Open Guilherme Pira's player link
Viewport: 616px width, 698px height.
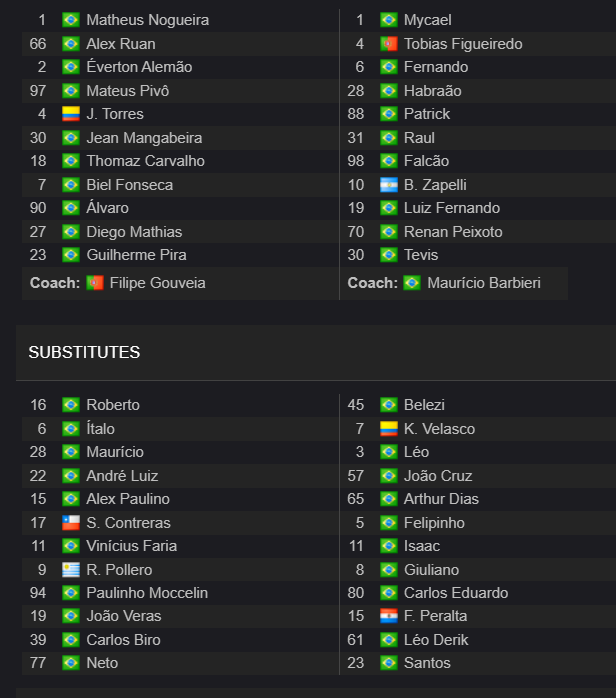137,255
